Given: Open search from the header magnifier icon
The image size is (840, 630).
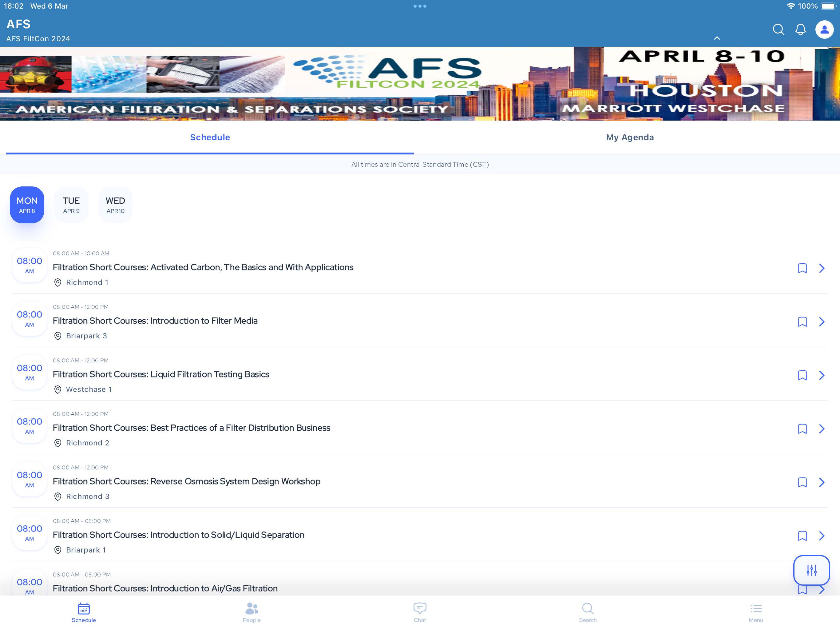Looking at the screenshot, I should click(779, 30).
